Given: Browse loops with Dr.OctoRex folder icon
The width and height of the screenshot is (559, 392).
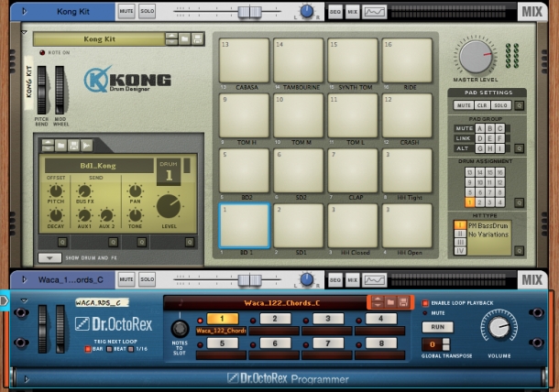Looking at the screenshot, I should click(390, 302).
